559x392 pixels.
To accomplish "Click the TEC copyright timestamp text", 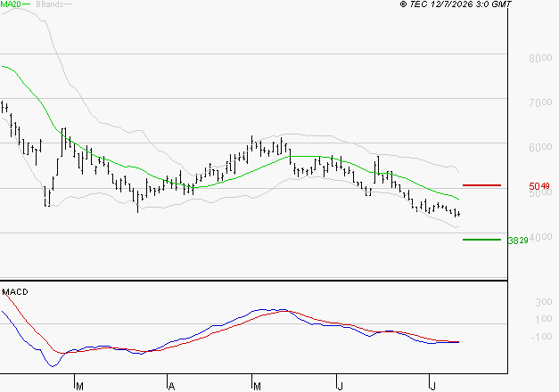I will pos(456,4).
